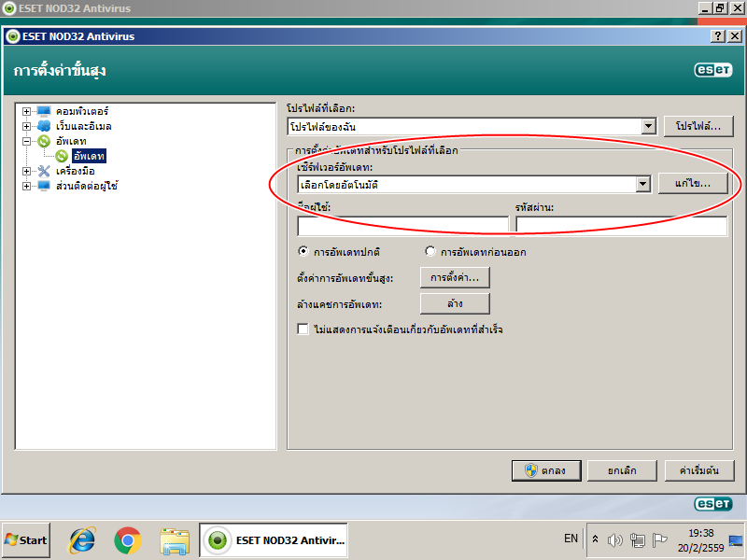Screen dimensions: 747x560
Task: Click the green อัพเดท parent node icon
Action: (x=44, y=141)
